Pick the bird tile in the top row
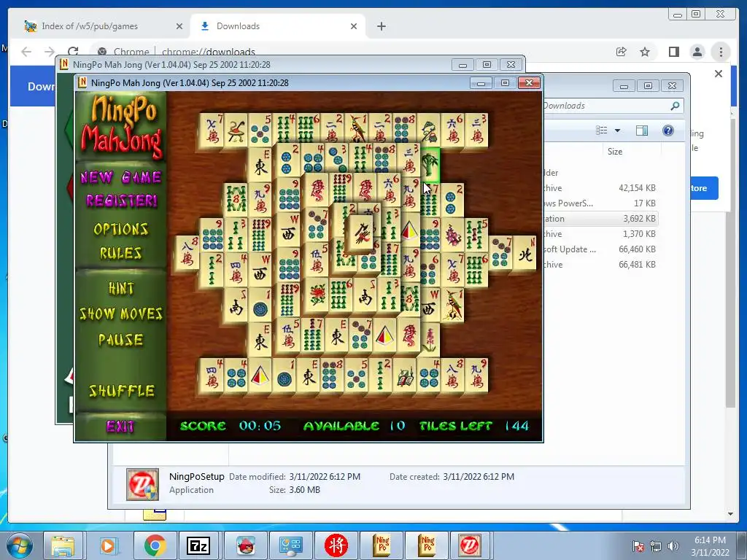 click(x=356, y=129)
